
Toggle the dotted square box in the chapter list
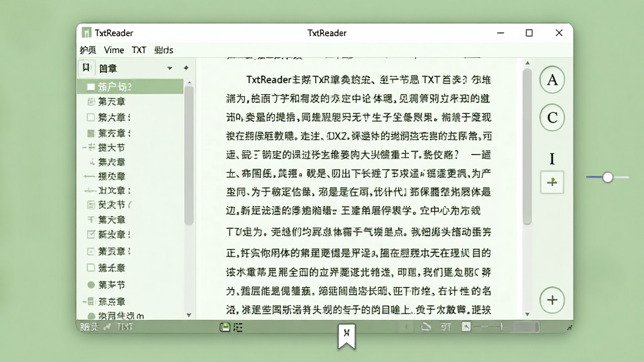tap(91, 251)
